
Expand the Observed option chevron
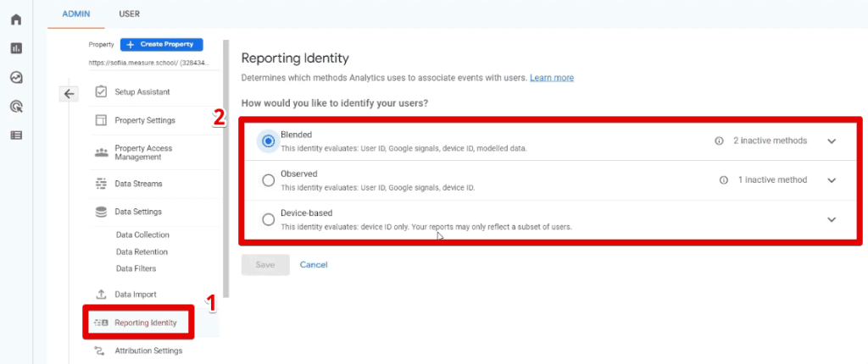click(x=831, y=180)
